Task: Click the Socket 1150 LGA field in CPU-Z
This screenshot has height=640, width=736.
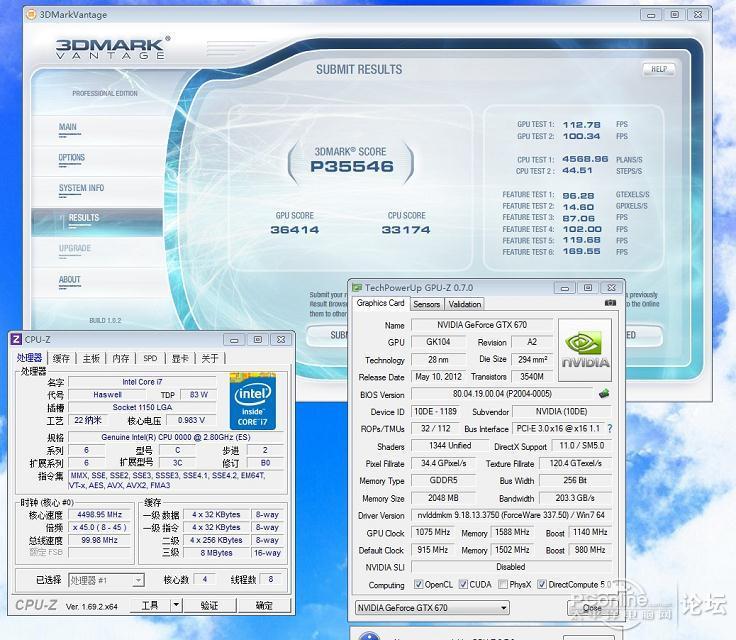Action: (142, 407)
